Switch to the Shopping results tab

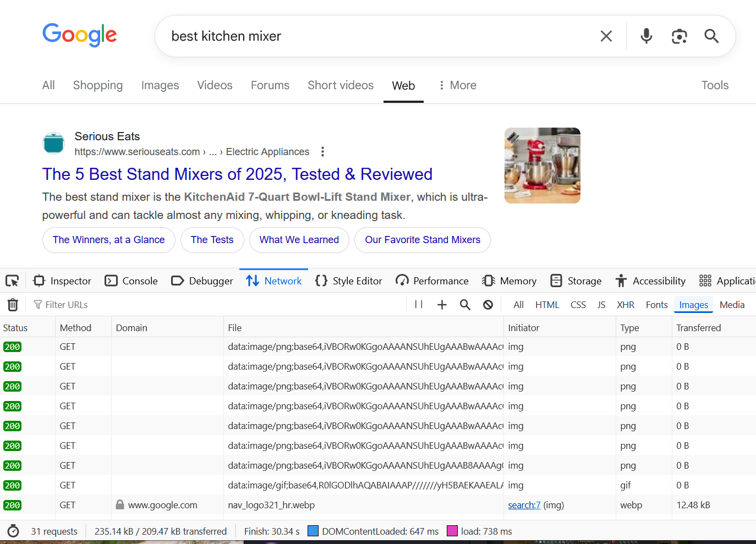click(x=98, y=85)
